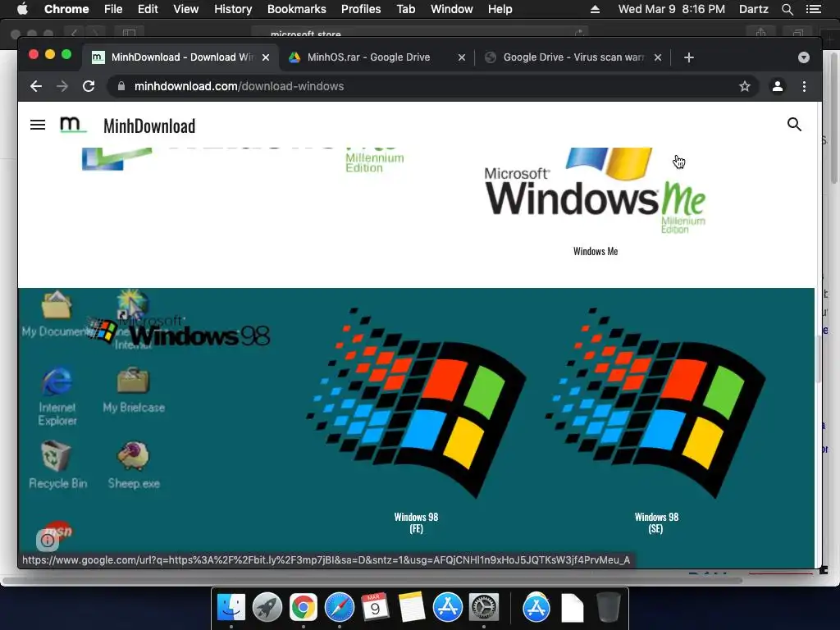Open the blank document in the Dock
The image size is (840, 630).
coord(572,608)
